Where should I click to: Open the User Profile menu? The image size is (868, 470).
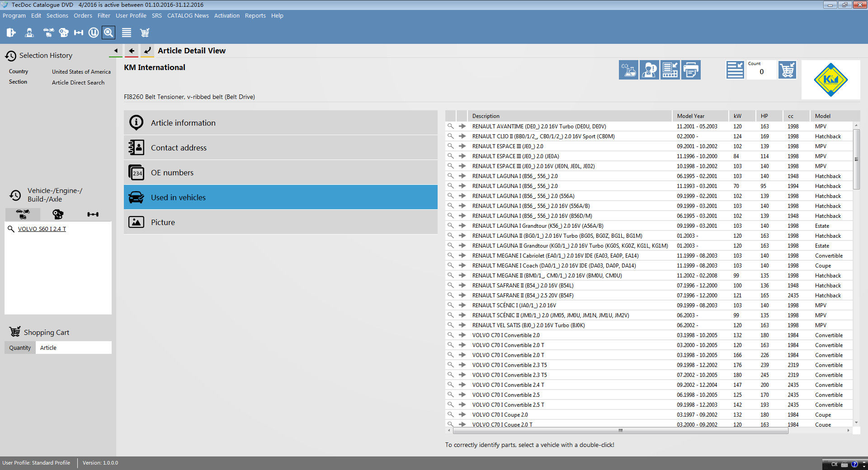click(131, 15)
